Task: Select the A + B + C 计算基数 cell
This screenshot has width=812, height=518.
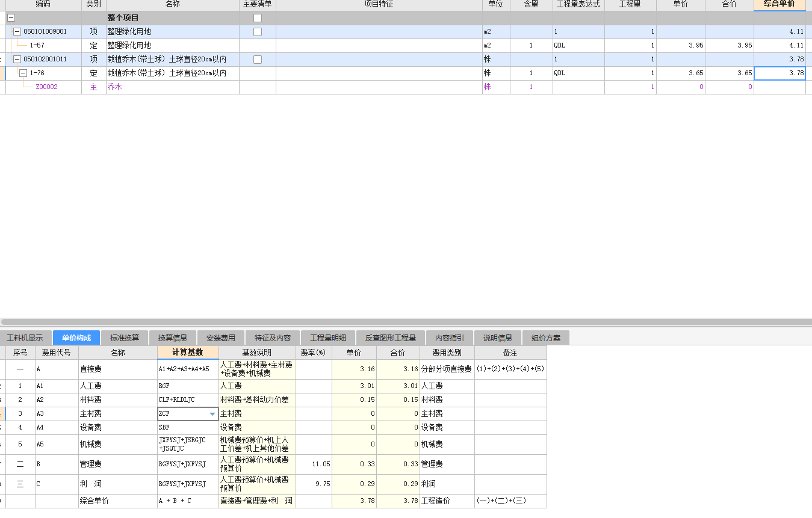Action: click(x=188, y=501)
